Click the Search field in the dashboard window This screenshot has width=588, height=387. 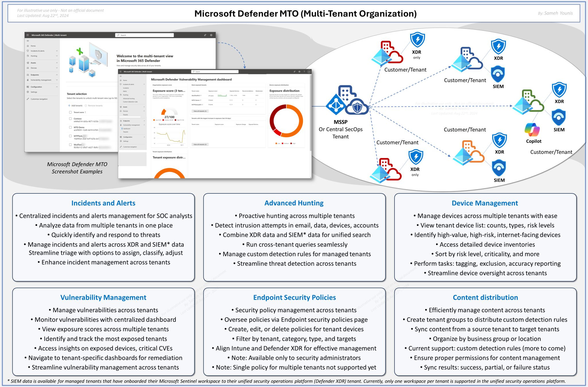[x=215, y=72]
